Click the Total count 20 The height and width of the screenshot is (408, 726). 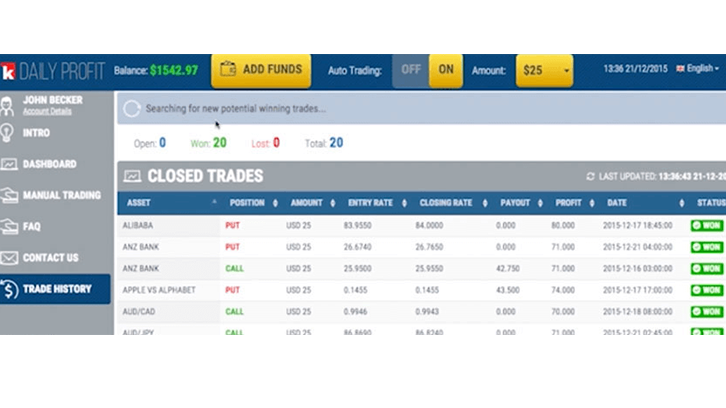tap(336, 143)
